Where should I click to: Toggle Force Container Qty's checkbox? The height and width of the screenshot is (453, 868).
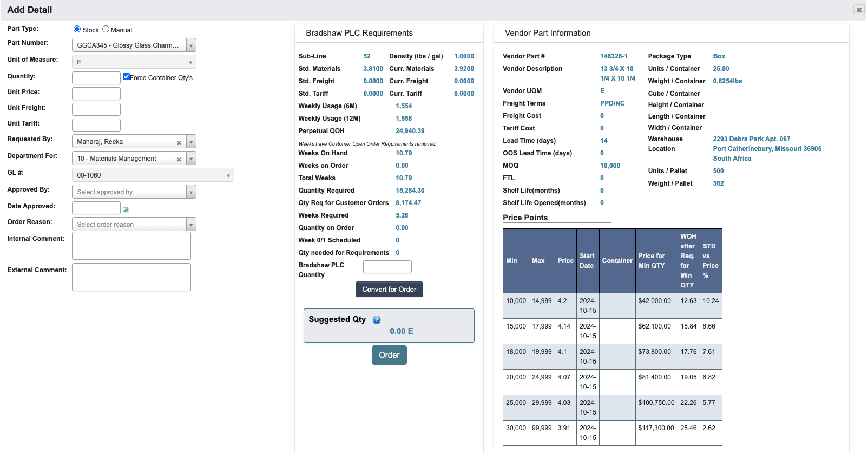click(126, 77)
